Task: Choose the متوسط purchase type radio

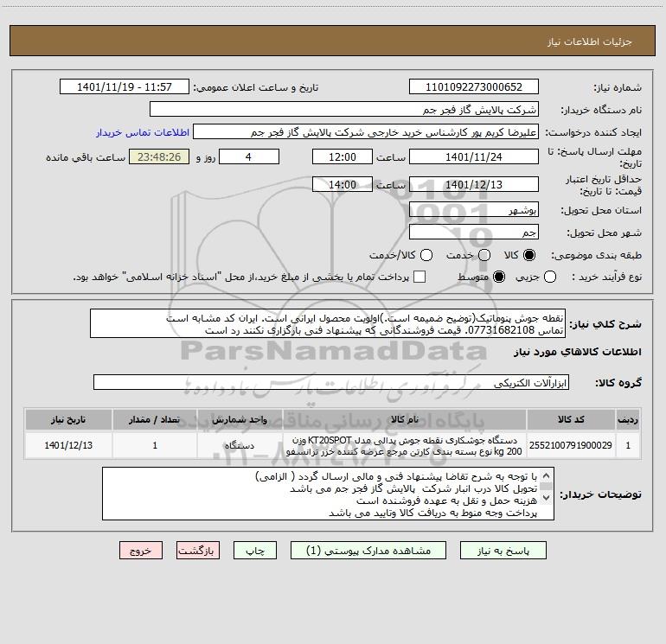Action: click(499, 277)
